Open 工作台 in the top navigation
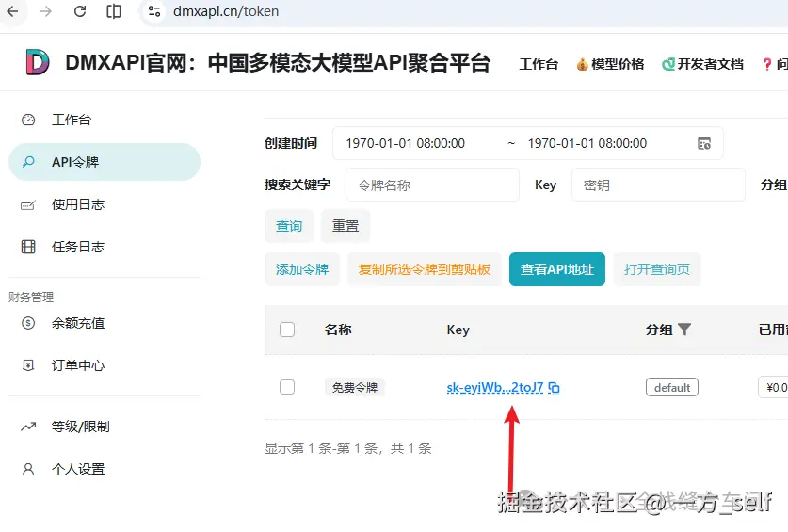Image resolution: width=788 pixels, height=532 pixels. 539,64
